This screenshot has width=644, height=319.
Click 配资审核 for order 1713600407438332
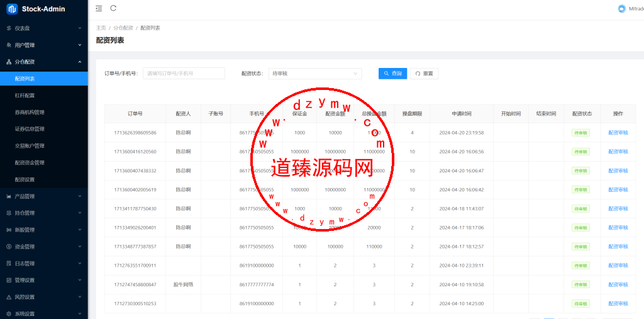click(618, 171)
